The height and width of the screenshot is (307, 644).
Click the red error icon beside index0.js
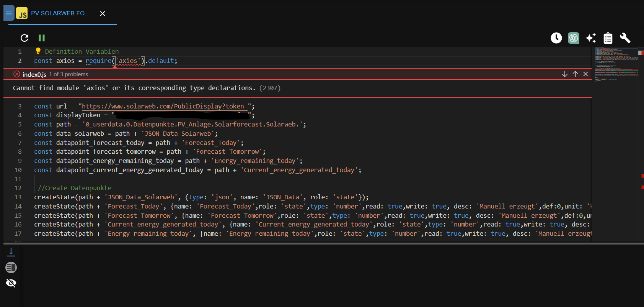tap(16, 74)
